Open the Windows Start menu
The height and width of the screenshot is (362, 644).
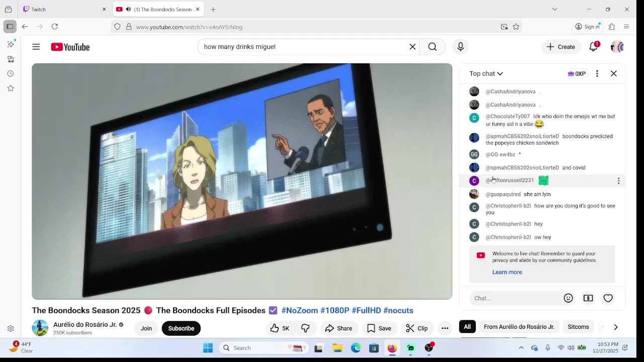(208, 348)
